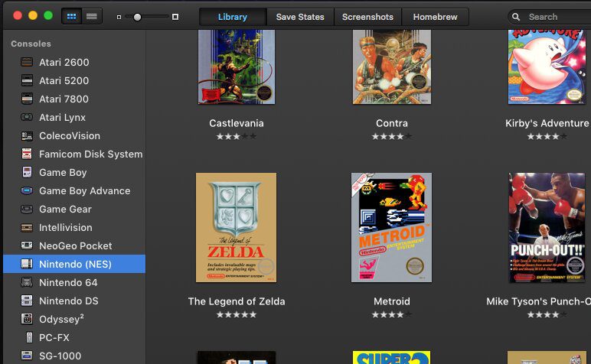Viewport: 591px width, 364px height.
Task: Open the Library tab
Action: coord(233,17)
